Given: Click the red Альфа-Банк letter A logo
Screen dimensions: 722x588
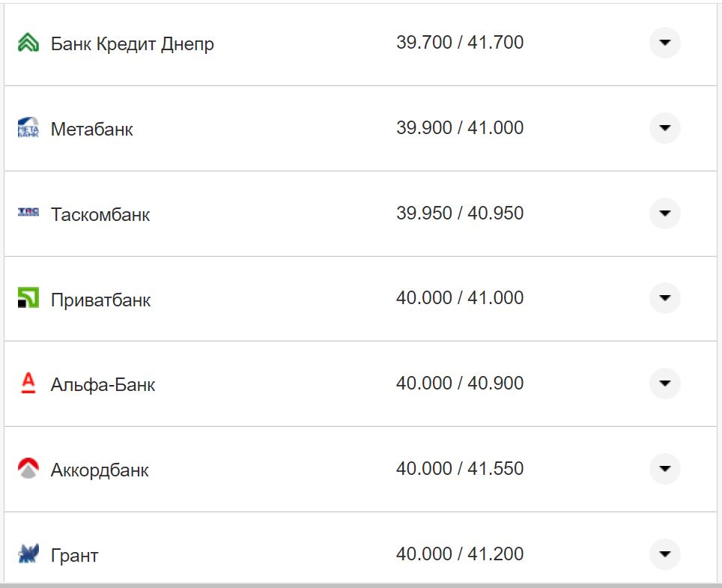Looking at the screenshot, I should pyautogui.click(x=27, y=384).
